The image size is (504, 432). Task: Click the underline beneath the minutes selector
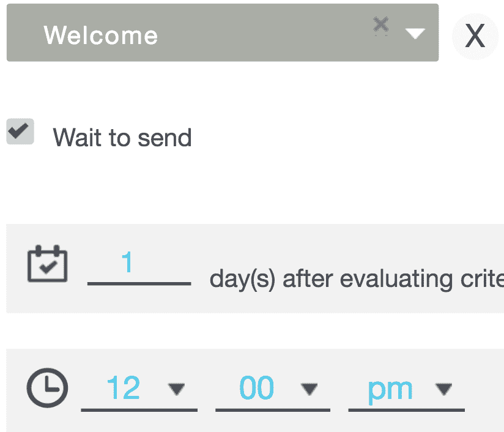273,409
